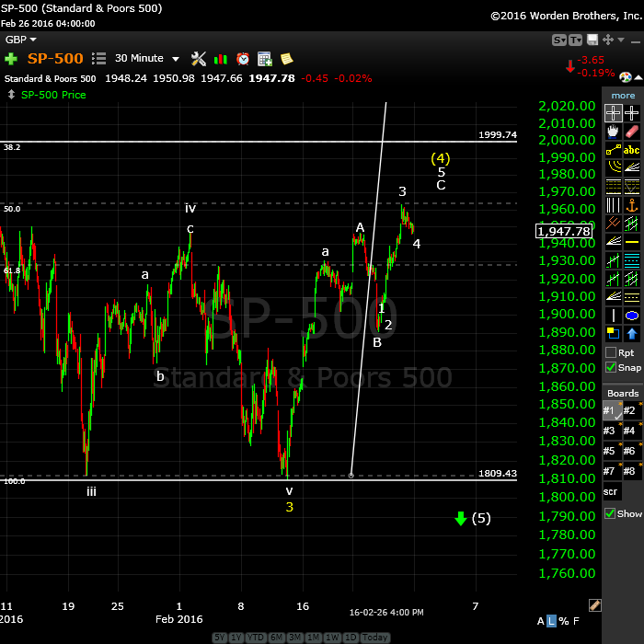The width and height of the screenshot is (644, 644).
Task: Click the SP-500 Price plot label
Action: tap(53, 95)
